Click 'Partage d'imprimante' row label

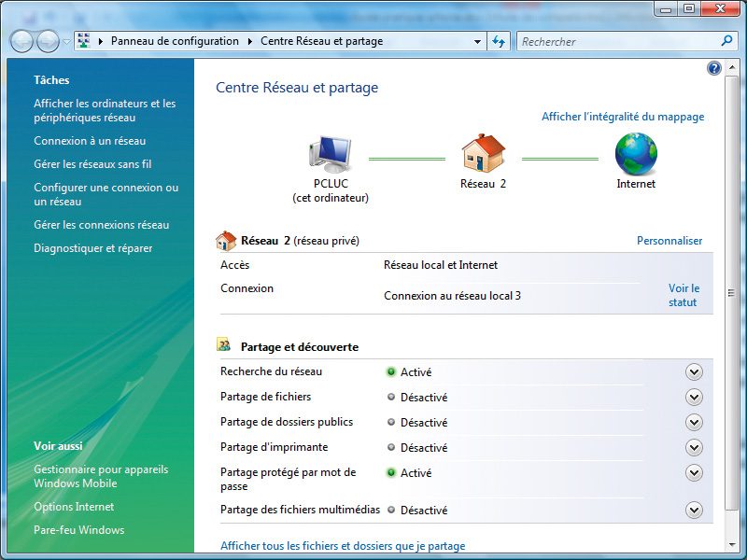pos(274,447)
